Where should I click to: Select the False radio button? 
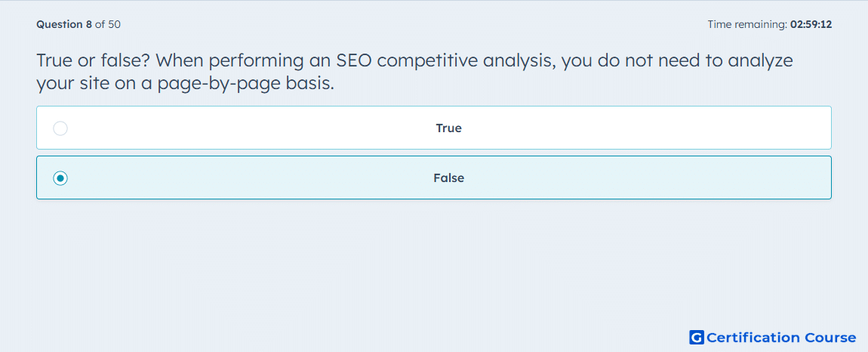60,178
